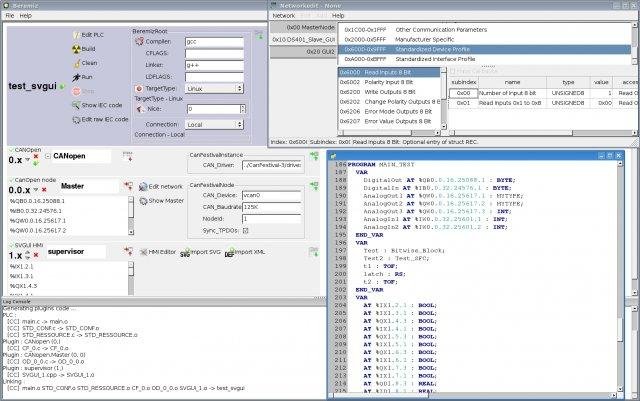Remove the Master 0.0.x node with red X
Screen dimensions: 640x401
coord(44,190)
